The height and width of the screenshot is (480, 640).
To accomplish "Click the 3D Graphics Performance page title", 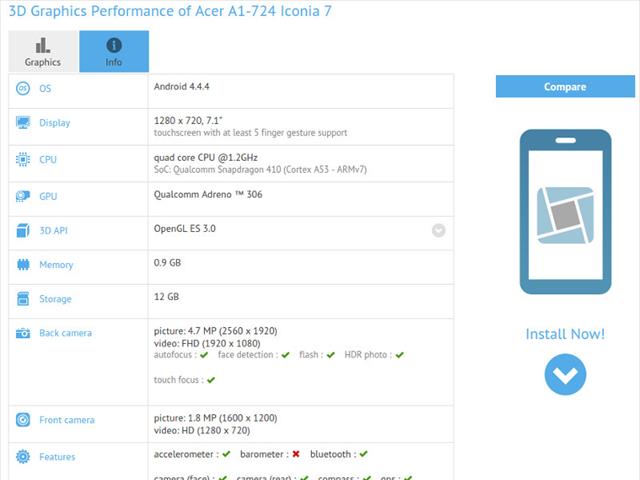I will (170, 11).
